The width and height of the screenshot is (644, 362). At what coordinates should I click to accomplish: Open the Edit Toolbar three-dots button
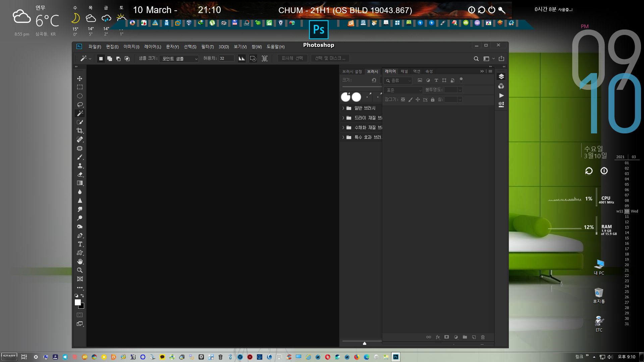point(80,288)
